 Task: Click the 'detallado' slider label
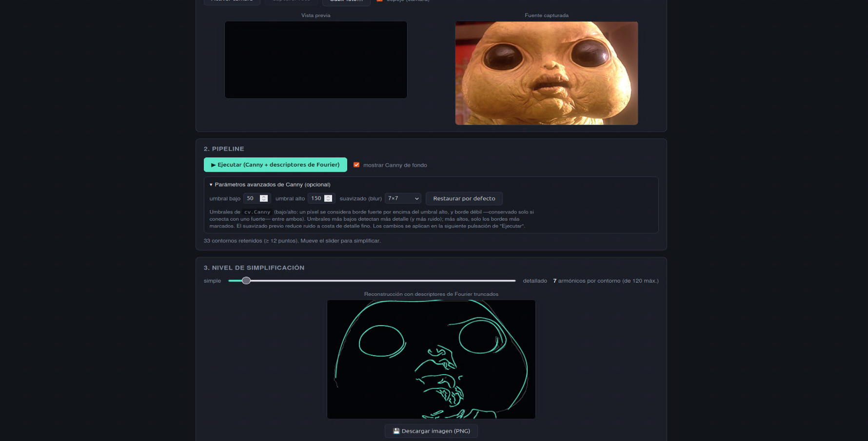pos(535,281)
